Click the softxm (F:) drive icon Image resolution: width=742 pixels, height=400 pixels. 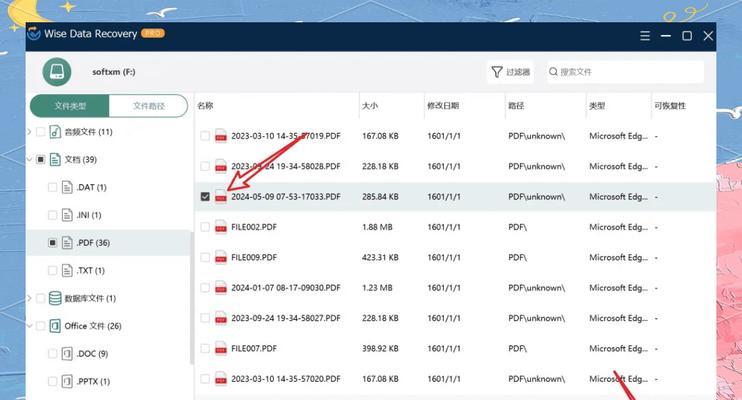pyautogui.click(x=57, y=72)
